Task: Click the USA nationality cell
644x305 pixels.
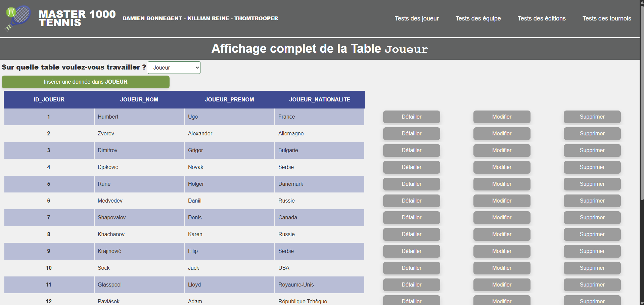Action: click(x=320, y=268)
